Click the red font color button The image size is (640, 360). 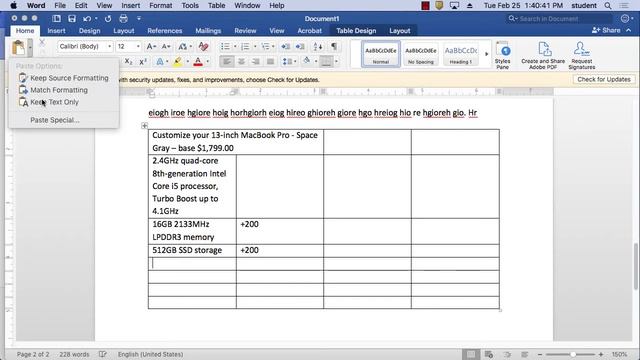[198, 62]
